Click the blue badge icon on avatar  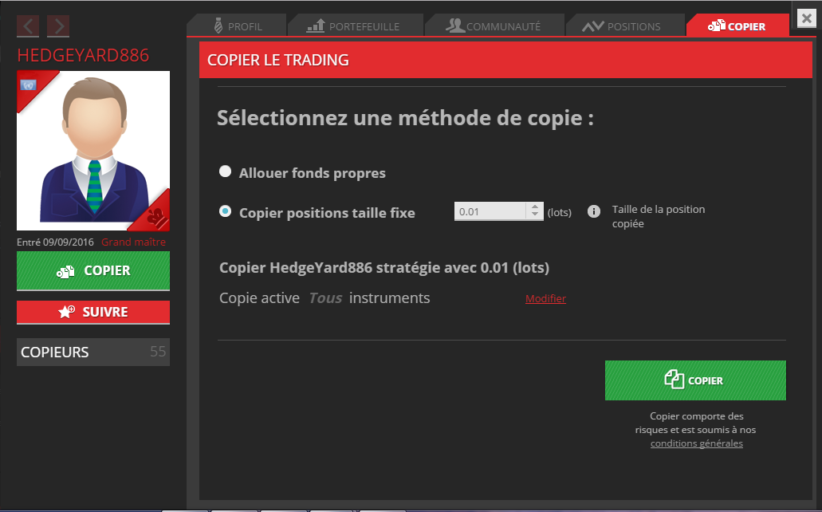27,85
